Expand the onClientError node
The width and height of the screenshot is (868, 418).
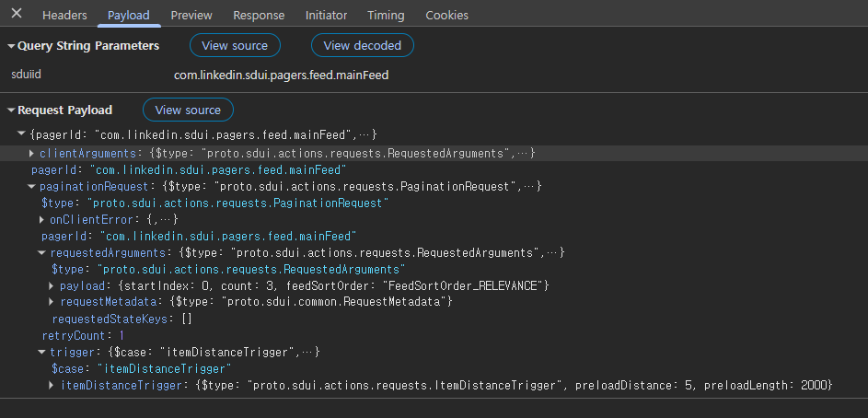pos(42,220)
